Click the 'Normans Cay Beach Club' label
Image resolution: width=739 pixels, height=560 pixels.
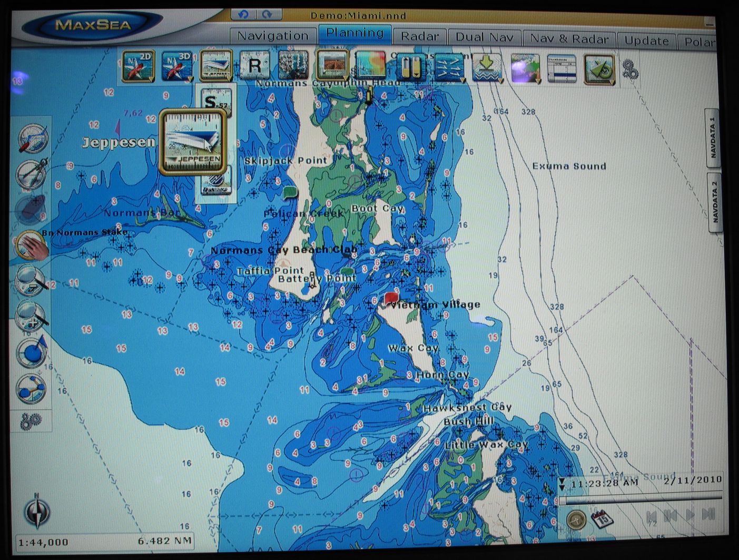pyautogui.click(x=284, y=250)
